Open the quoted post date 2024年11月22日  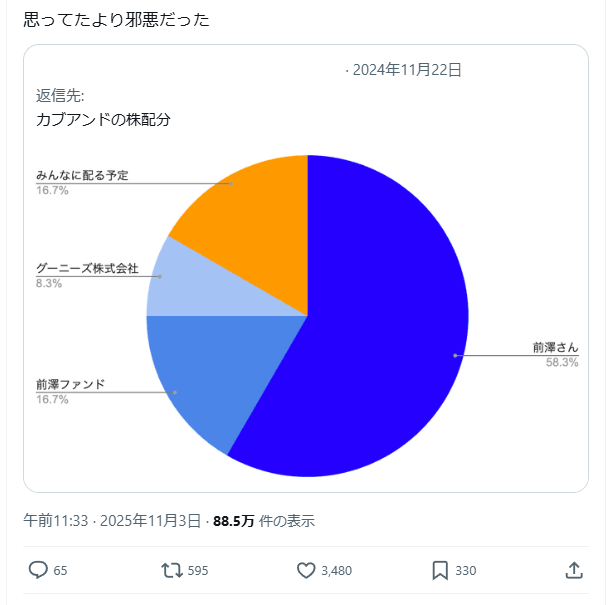(x=407, y=70)
